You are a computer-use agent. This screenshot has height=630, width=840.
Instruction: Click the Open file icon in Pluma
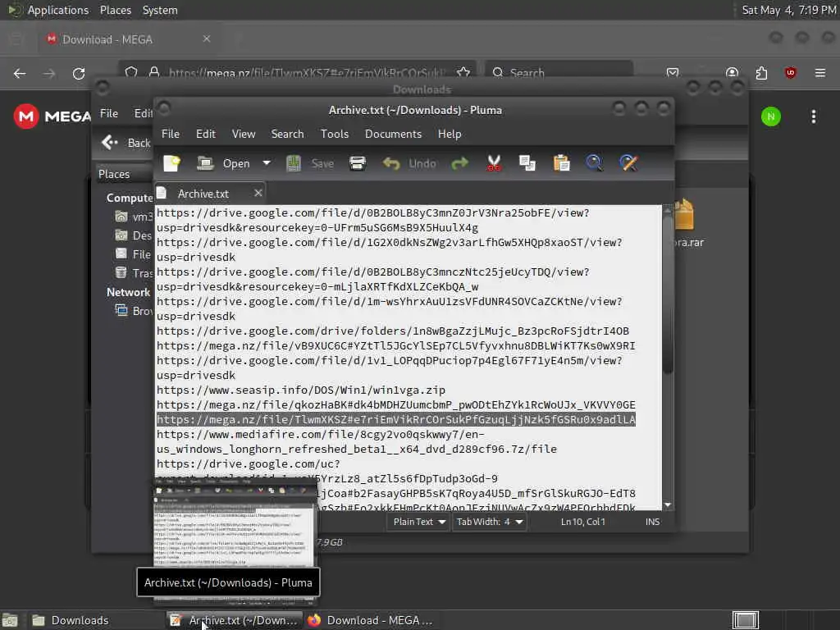coord(205,163)
